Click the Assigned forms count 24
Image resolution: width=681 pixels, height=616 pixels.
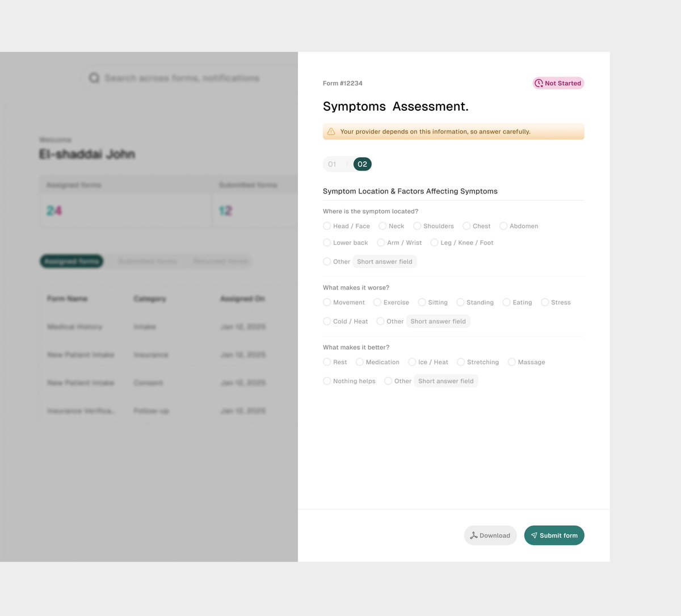tap(54, 211)
